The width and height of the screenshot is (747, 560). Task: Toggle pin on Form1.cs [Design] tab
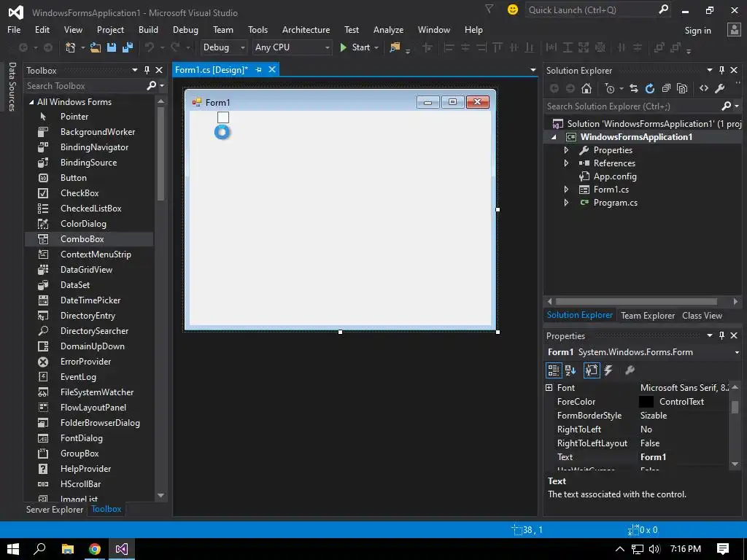[x=259, y=69]
